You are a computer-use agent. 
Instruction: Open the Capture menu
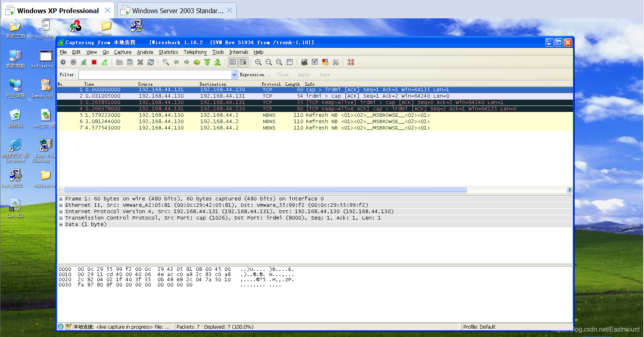(x=123, y=52)
